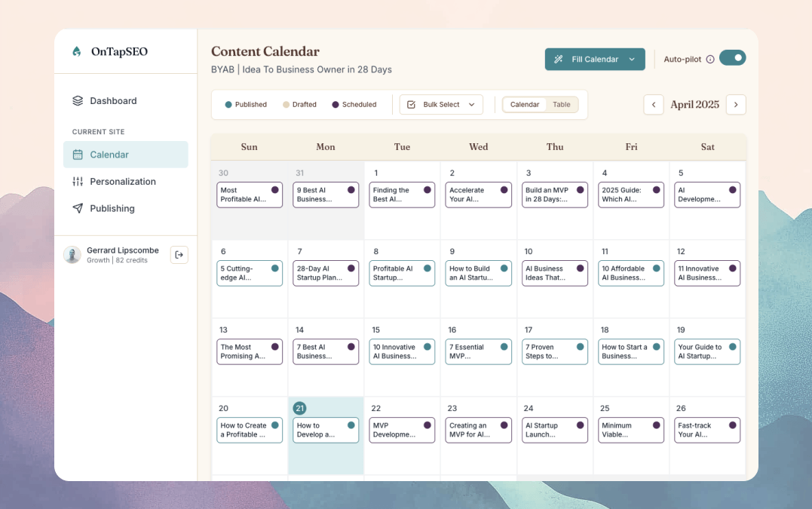The height and width of the screenshot is (509, 812).
Task: Click the Published status legend dot
Action: [228, 105]
